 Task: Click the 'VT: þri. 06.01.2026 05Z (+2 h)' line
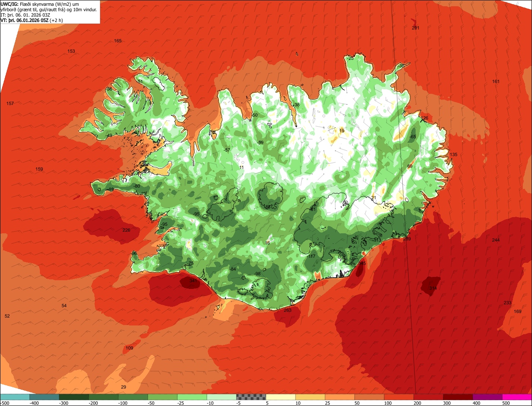[x=32, y=20]
